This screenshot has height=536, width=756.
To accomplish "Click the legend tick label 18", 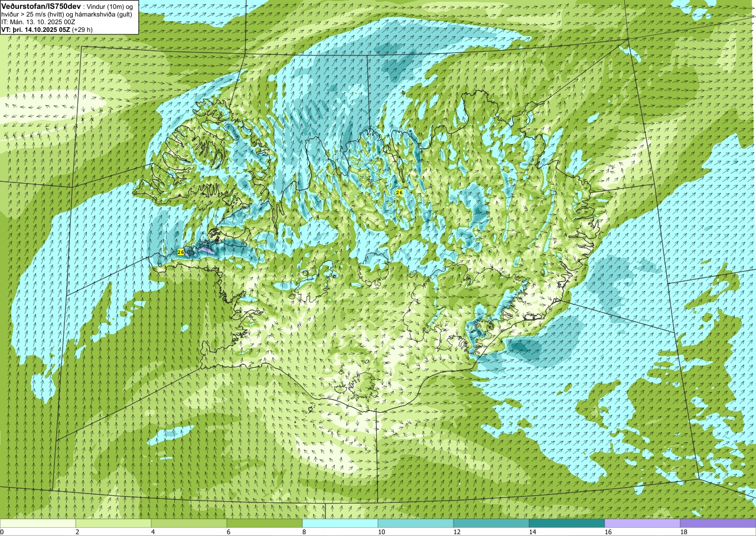I will pos(684,532).
